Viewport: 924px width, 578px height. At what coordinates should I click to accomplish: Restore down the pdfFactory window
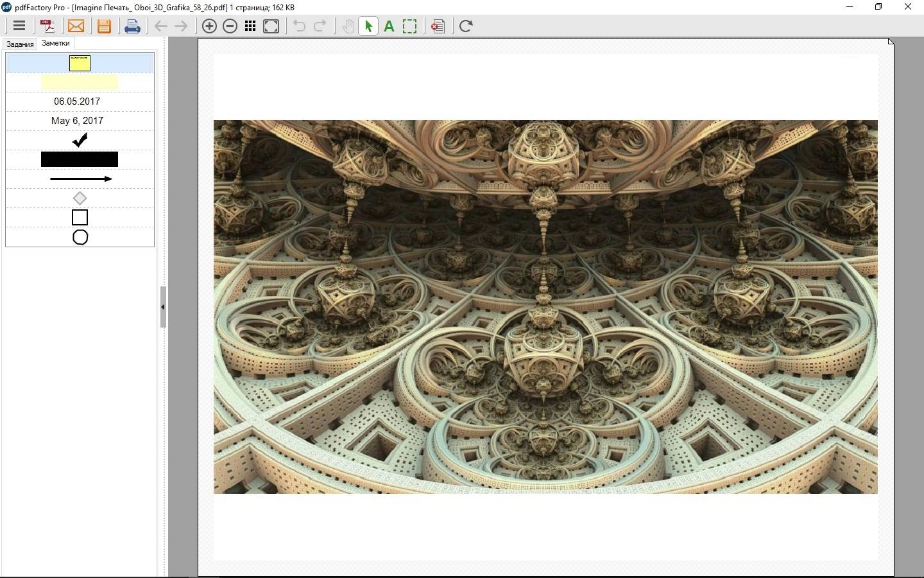pyautogui.click(x=878, y=7)
